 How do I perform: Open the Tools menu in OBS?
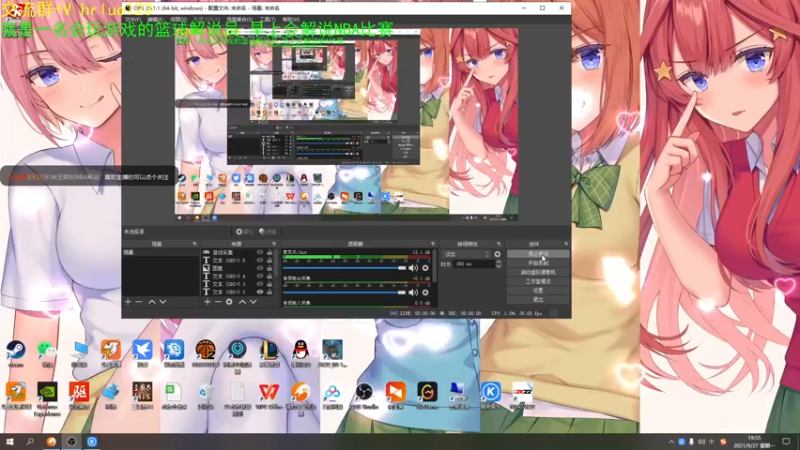[267, 19]
